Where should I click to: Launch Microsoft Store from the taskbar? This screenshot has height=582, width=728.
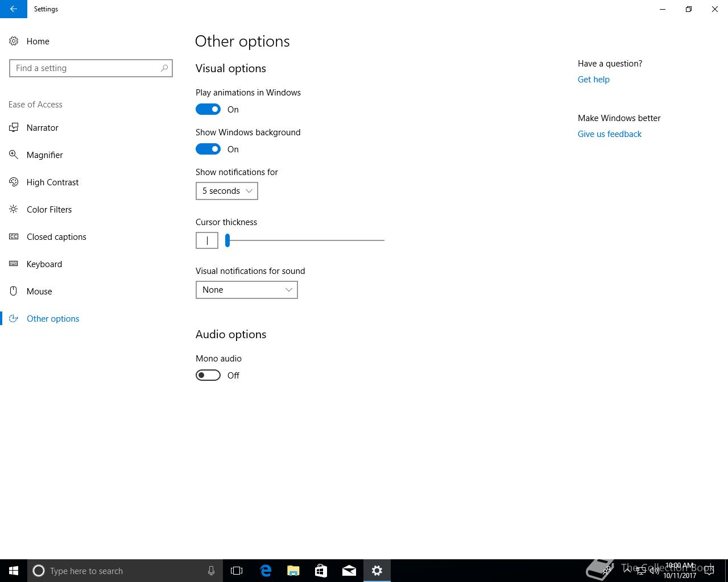[x=321, y=571]
